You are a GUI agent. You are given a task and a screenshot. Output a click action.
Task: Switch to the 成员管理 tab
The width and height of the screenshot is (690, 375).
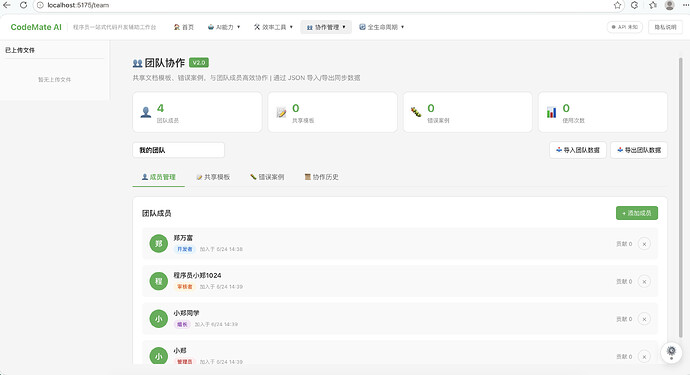pyautogui.click(x=158, y=177)
